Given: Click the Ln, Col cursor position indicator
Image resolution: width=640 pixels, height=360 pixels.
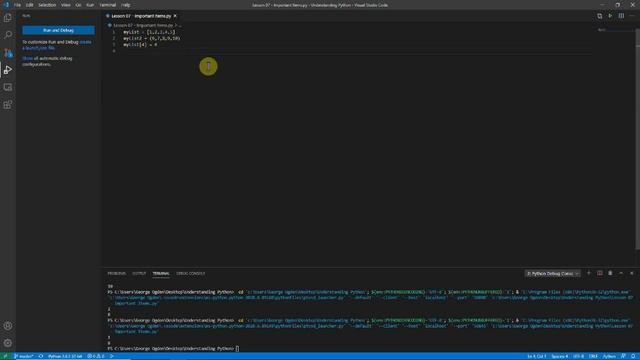Looking at the screenshot, I should (x=536, y=356).
